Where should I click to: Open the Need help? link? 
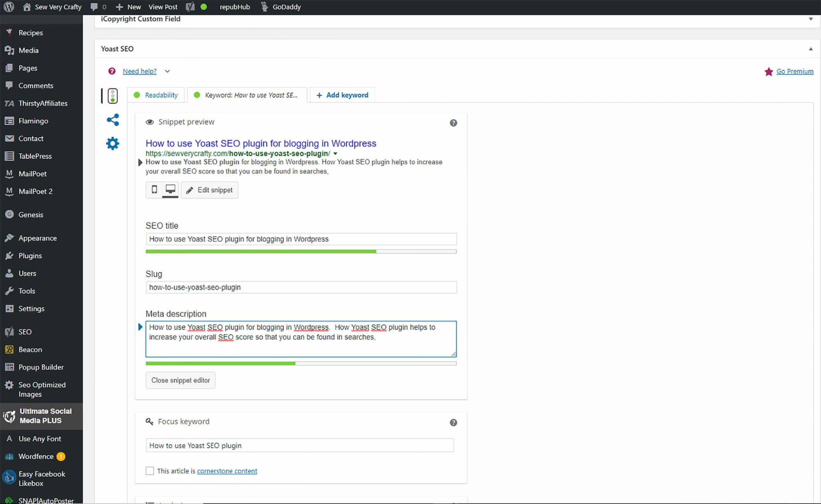pos(140,71)
